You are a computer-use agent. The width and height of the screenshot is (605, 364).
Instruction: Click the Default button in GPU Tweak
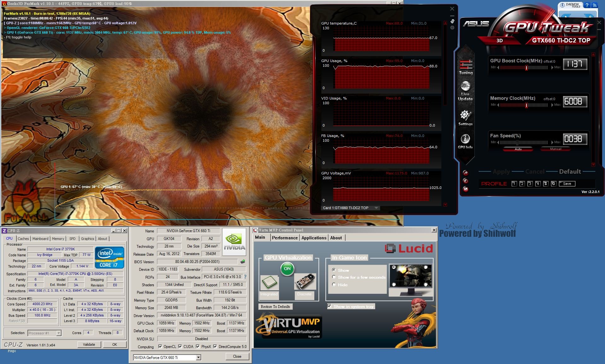pos(570,172)
